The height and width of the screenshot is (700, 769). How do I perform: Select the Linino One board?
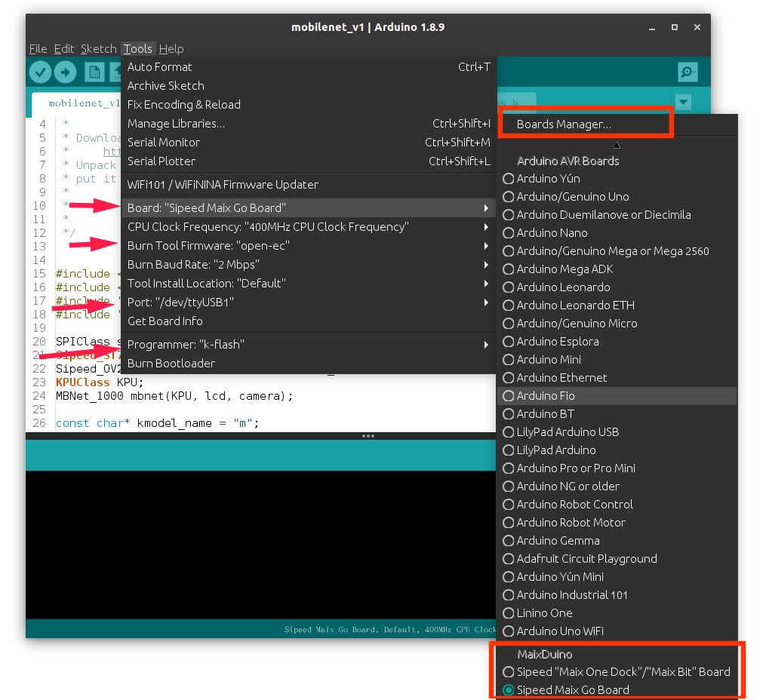[617, 614]
